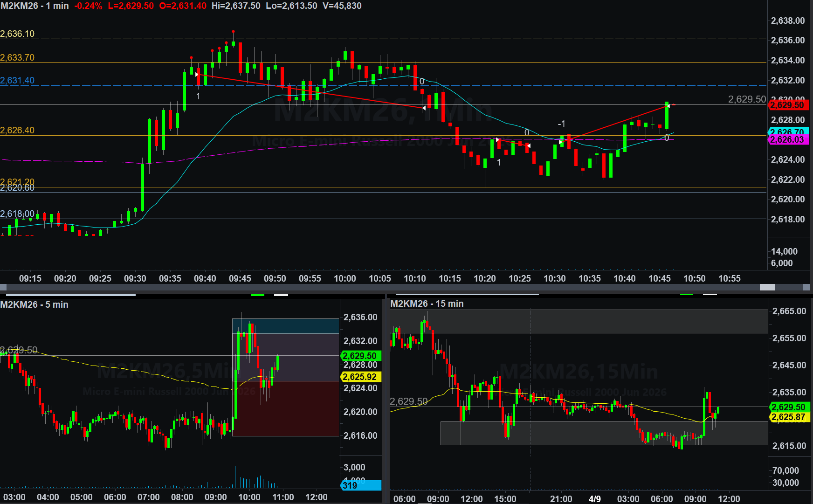Viewport: 813px width, 504px height.
Task: Click the red shaded zone in the 5 min chart
Action: 285,408
